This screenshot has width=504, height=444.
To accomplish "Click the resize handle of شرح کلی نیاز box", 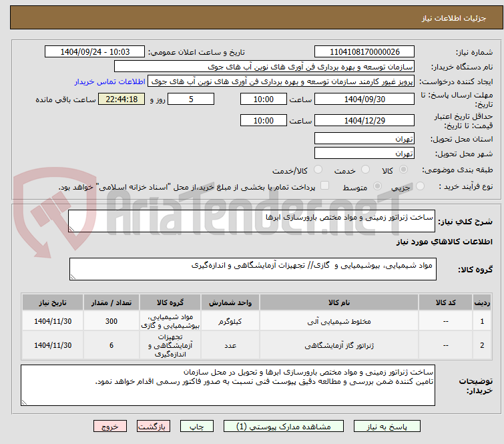I will [71, 228].
